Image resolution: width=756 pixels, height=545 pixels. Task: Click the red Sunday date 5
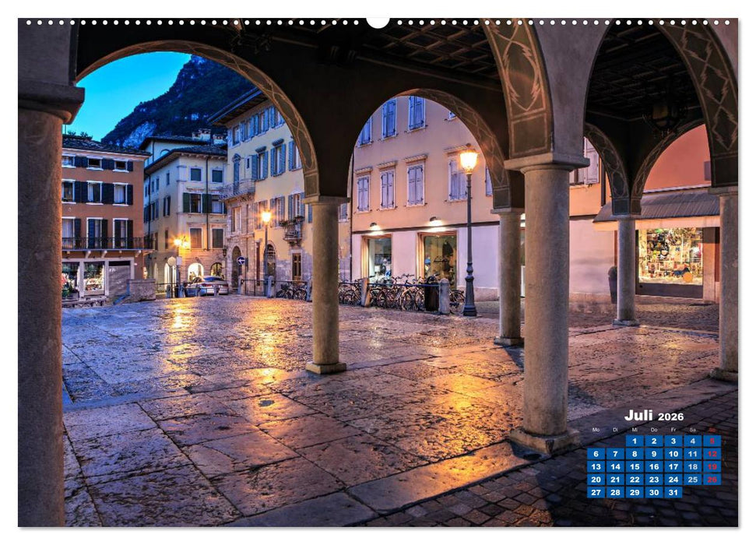coord(712,441)
